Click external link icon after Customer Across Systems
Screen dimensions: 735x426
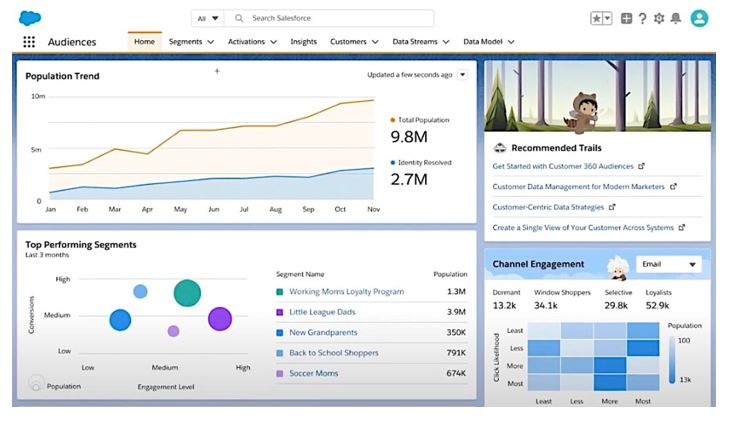pyautogui.click(x=682, y=227)
